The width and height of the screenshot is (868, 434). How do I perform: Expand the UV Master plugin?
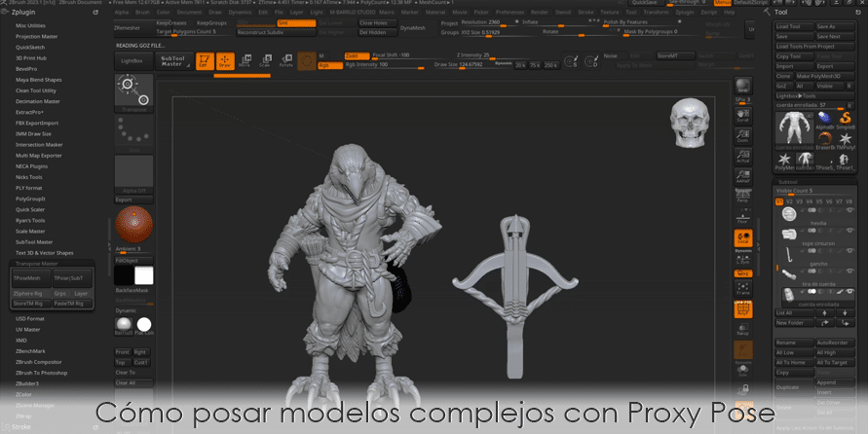click(27, 330)
